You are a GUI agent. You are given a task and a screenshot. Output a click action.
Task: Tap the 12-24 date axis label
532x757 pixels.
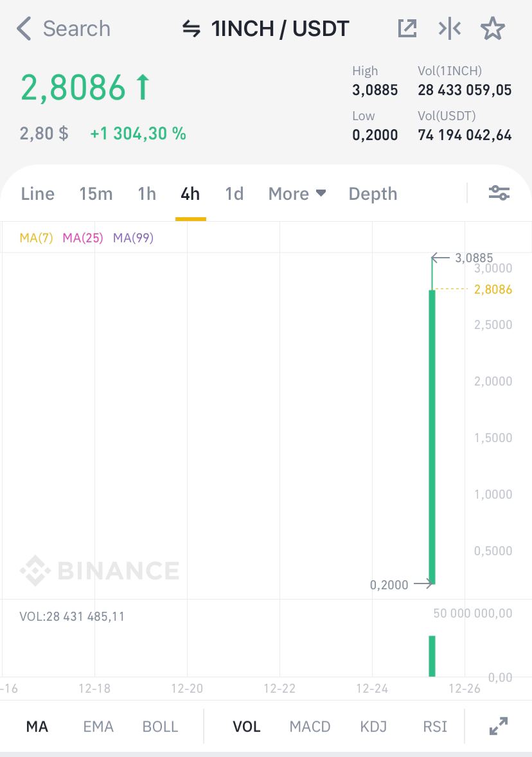372,688
